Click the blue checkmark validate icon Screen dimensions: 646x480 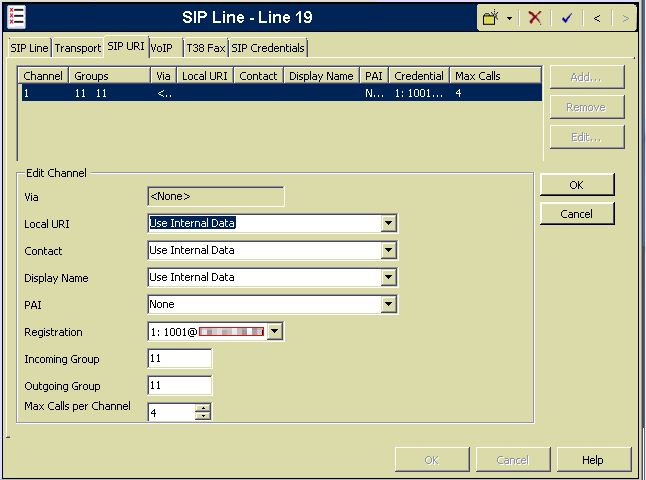[x=566, y=18]
